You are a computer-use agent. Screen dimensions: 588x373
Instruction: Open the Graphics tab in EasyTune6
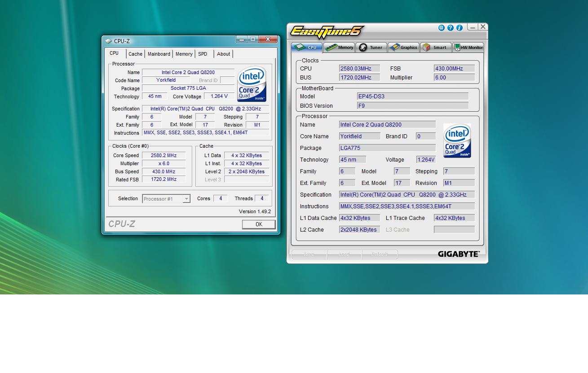pos(404,48)
